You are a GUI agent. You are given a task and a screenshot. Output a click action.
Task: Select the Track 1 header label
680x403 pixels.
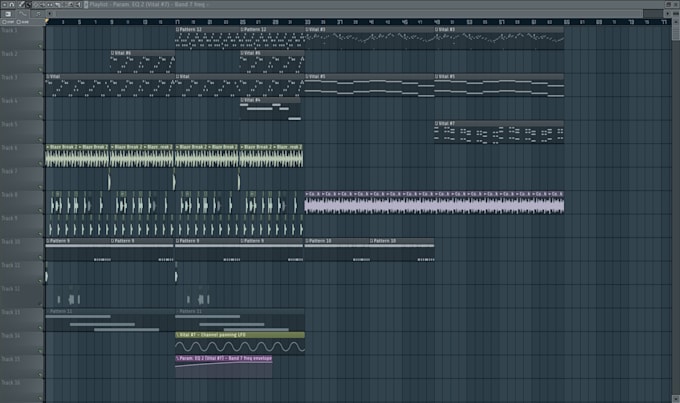pyautogui.click(x=9, y=30)
